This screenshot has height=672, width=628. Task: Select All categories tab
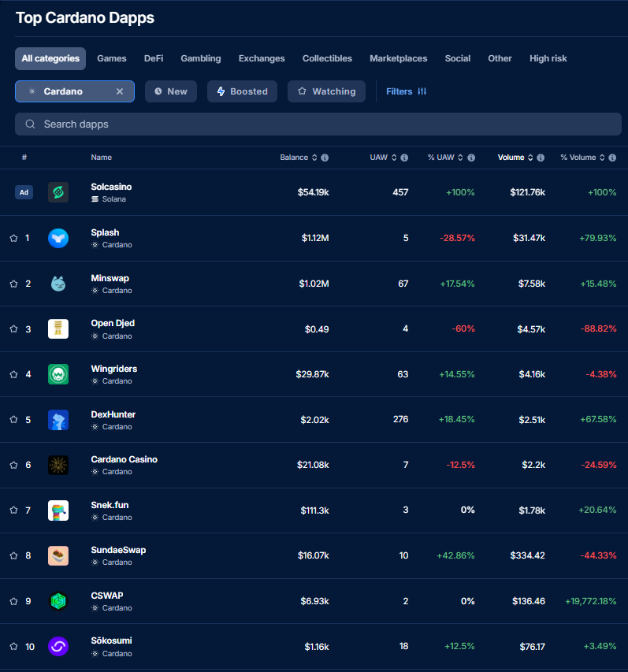[50, 59]
